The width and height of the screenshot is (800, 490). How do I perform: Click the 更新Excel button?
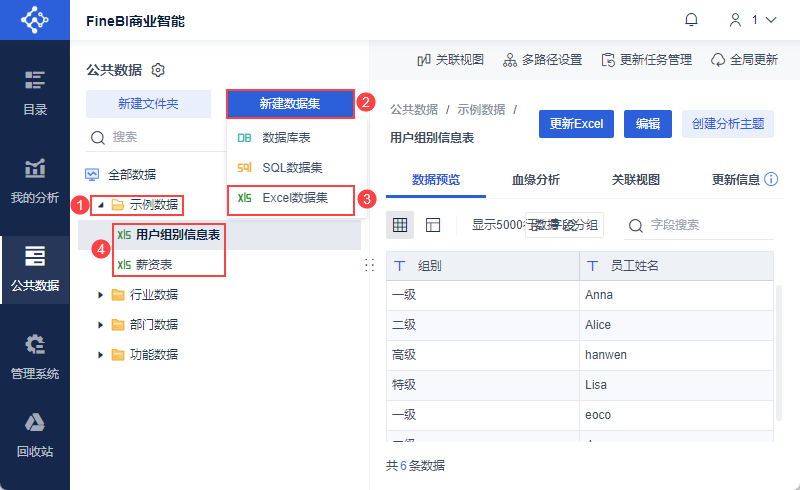pyautogui.click(x=576, y=124)
